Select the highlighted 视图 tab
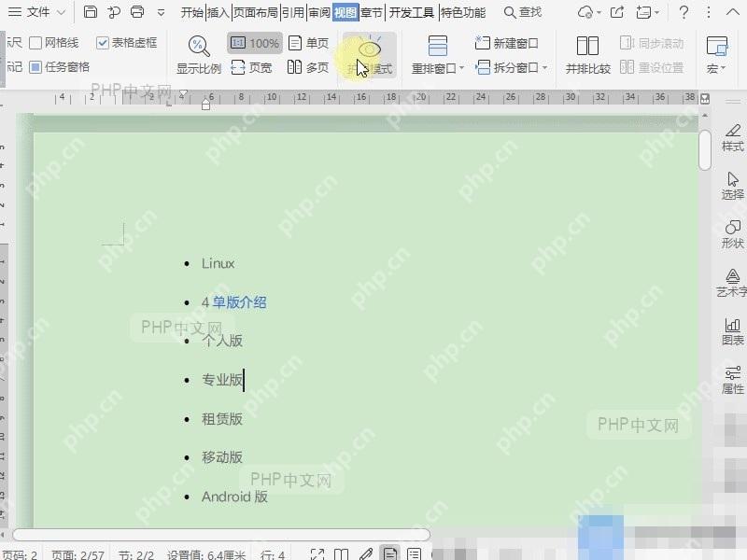The height and width of the screenshot is (560, 747). pyautogui.click(x=345, y=12)
